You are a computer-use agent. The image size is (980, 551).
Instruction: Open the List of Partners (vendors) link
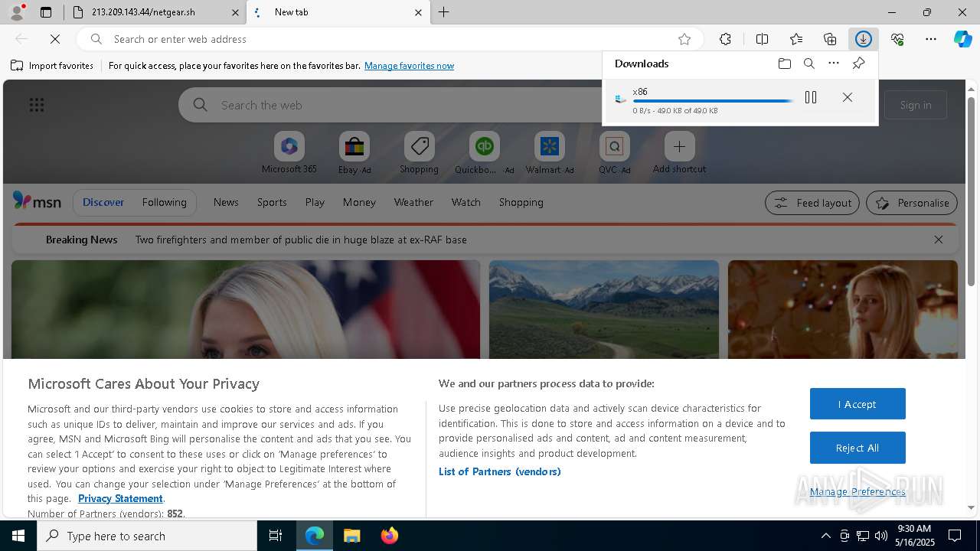tap(500, 471)
